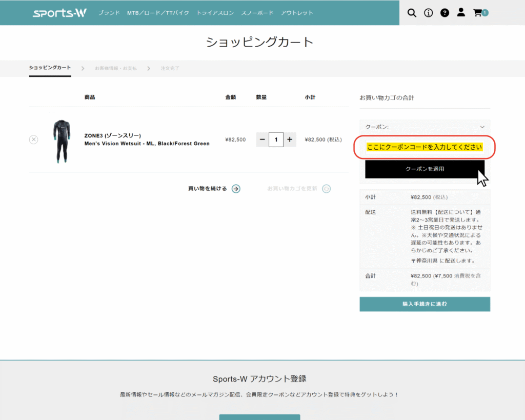Screen dimensions: 525x420
Task: View the cart icon showing 1 item
Action: coord(478,13)
